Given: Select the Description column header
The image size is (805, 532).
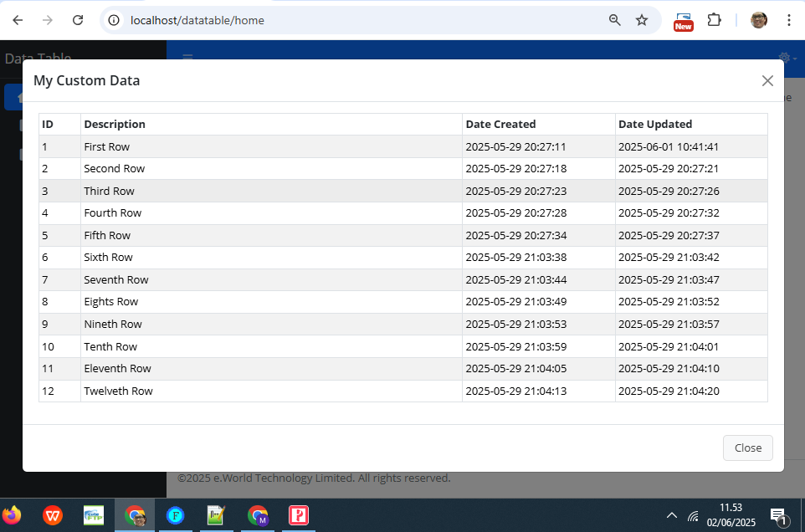Looking at the screenshot, I should click(x=115, y=124).
